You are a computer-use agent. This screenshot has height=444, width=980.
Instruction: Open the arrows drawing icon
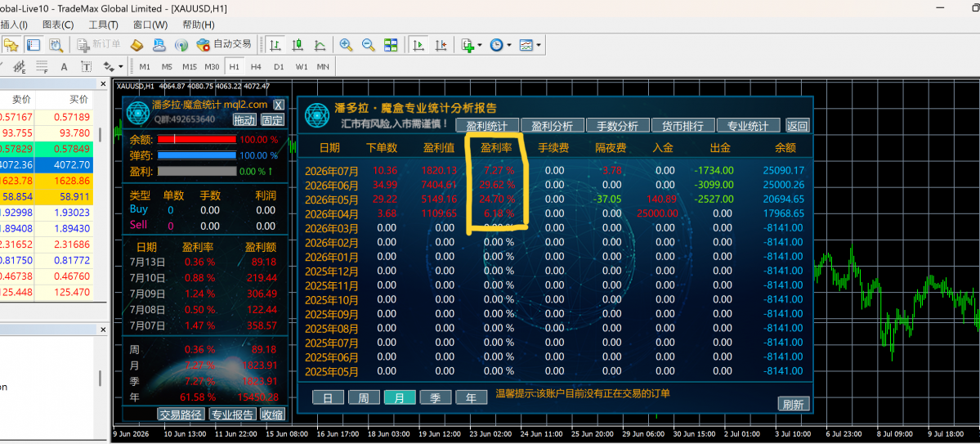click(x=109, y=66)
